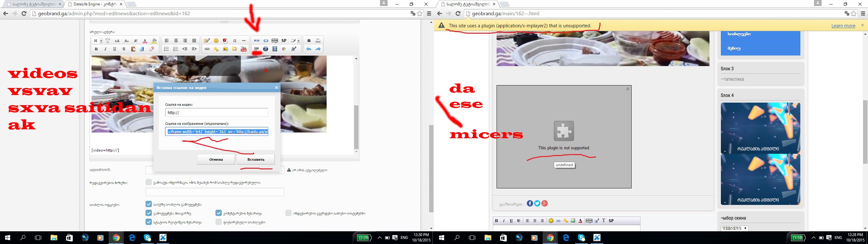Image resolution: width=868 pixels, height=244 pixels.
Task: Apply text color in admin editor toolbar
Action: coord(145,40)
